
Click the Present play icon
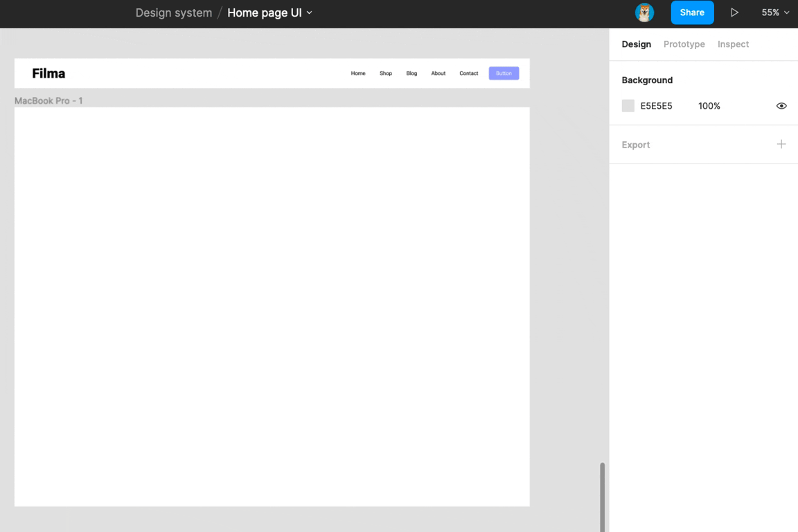click(x=734, y=12)
